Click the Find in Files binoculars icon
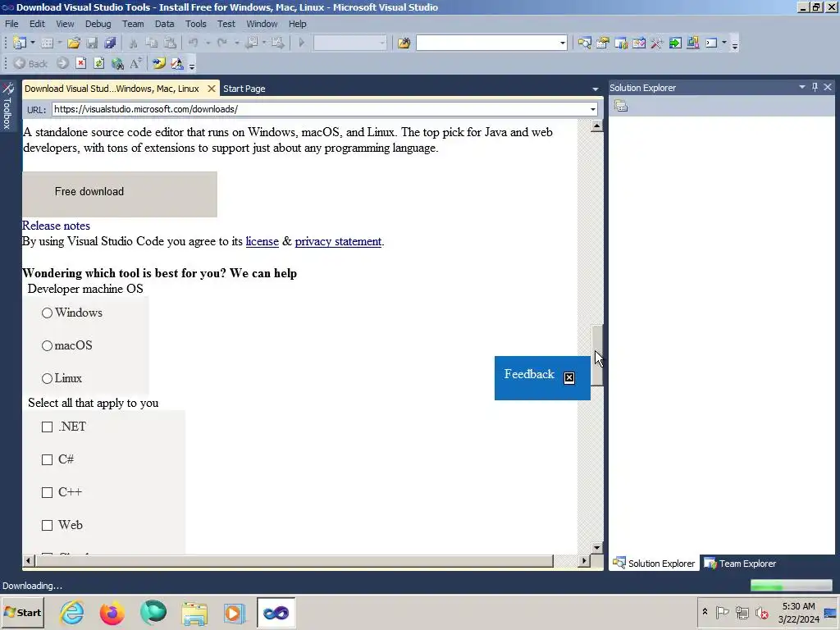This screenshot has height=630, width=840. click(x=404, y=43)
